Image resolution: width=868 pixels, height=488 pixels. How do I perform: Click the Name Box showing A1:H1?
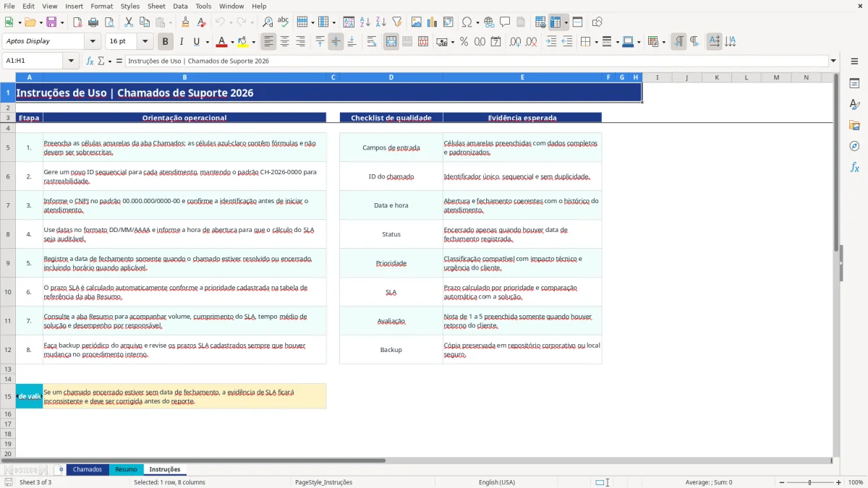tap(33, 61)
